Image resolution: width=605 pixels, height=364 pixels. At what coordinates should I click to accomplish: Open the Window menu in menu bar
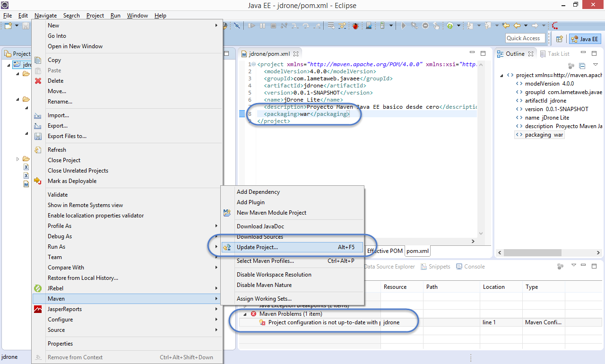click(138, 16)
